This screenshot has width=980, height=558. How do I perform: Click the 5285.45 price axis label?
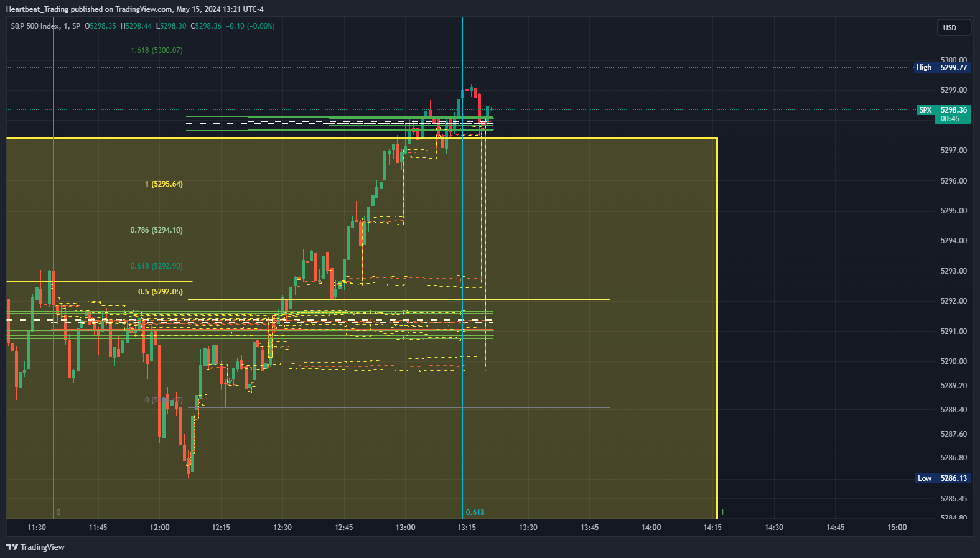click(954, 499)
